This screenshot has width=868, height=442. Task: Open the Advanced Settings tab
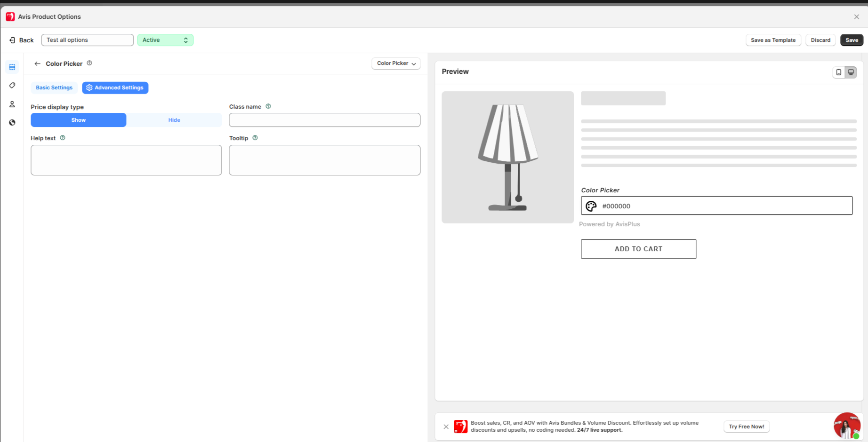(x=115, y=88)
